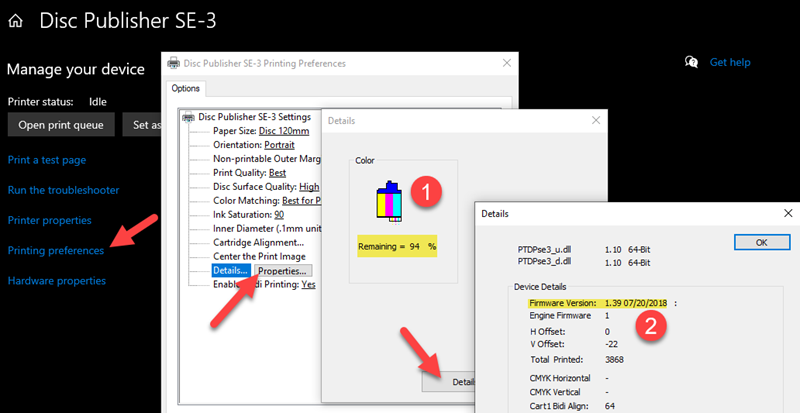This screenshot has width=800, height=413.
Task: Click the V Offset -22 value
Action: [613, 344]
